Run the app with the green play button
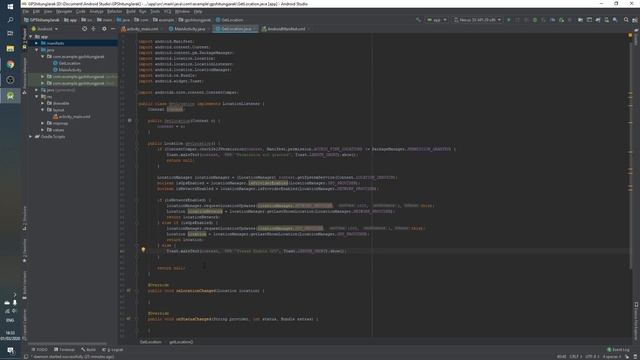 pos(509,20)
